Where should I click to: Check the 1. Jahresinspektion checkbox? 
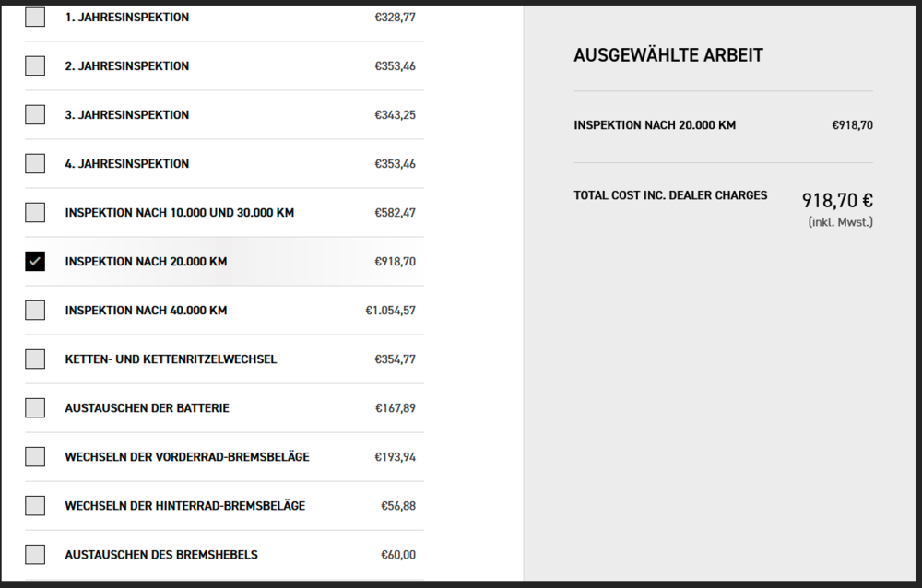35,17
